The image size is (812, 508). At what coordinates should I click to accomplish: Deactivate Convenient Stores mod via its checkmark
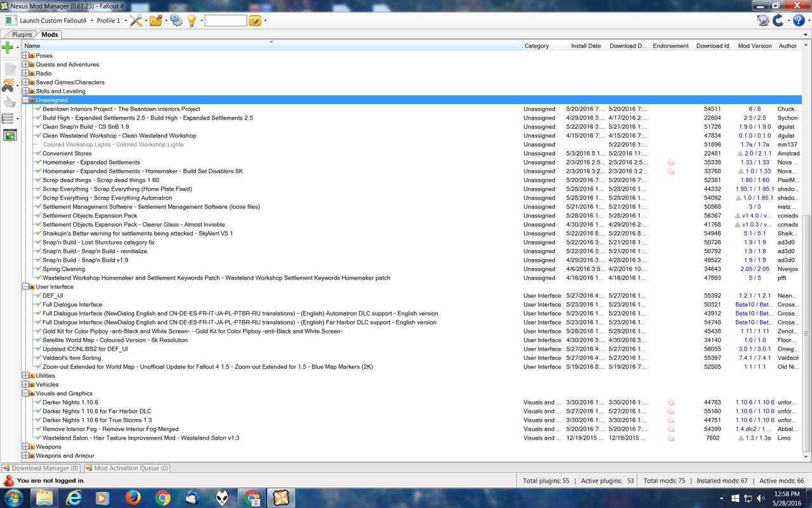coord(39,153)
